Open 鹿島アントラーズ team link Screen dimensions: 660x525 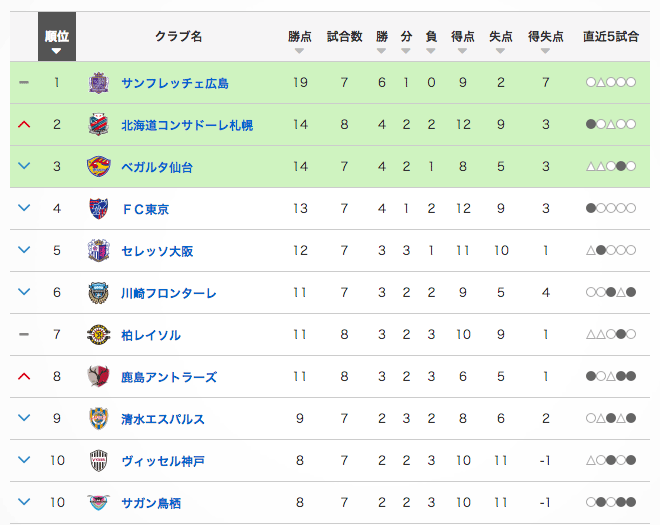[x=168, y=377]
